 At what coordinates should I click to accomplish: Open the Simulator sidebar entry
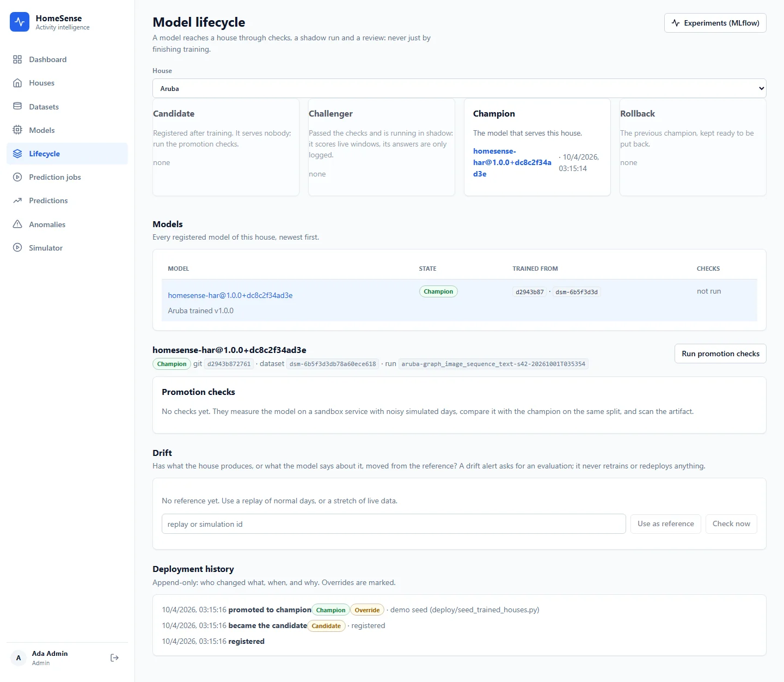coord(67,248)
